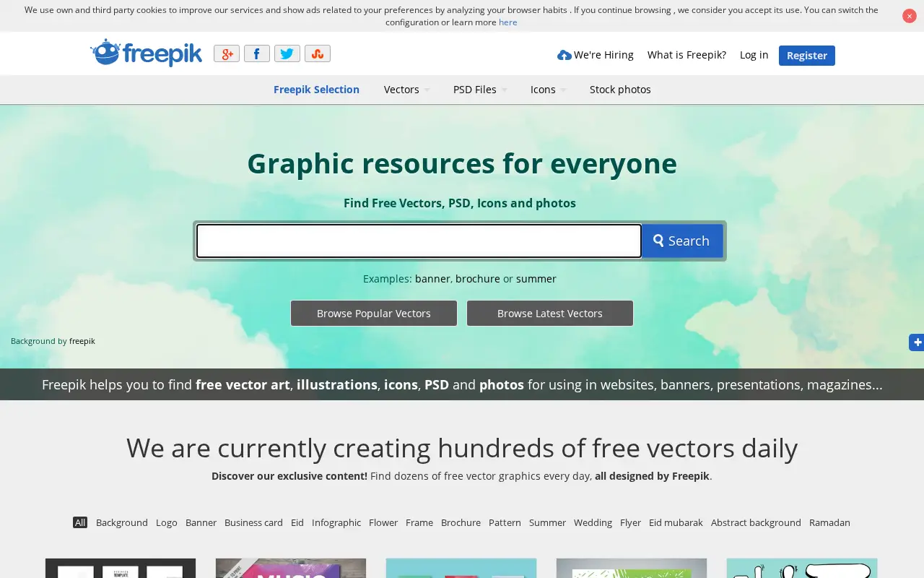Click Log in

(754, 55)
